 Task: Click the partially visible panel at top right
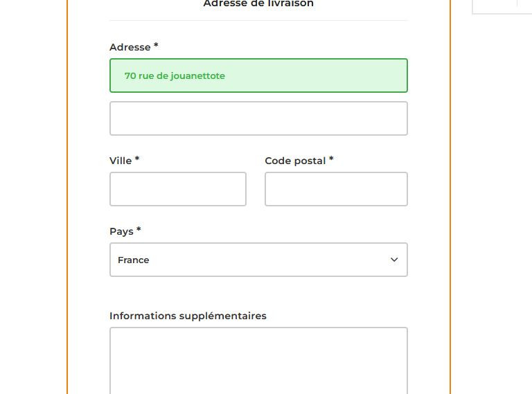click(x=502, y=6)
